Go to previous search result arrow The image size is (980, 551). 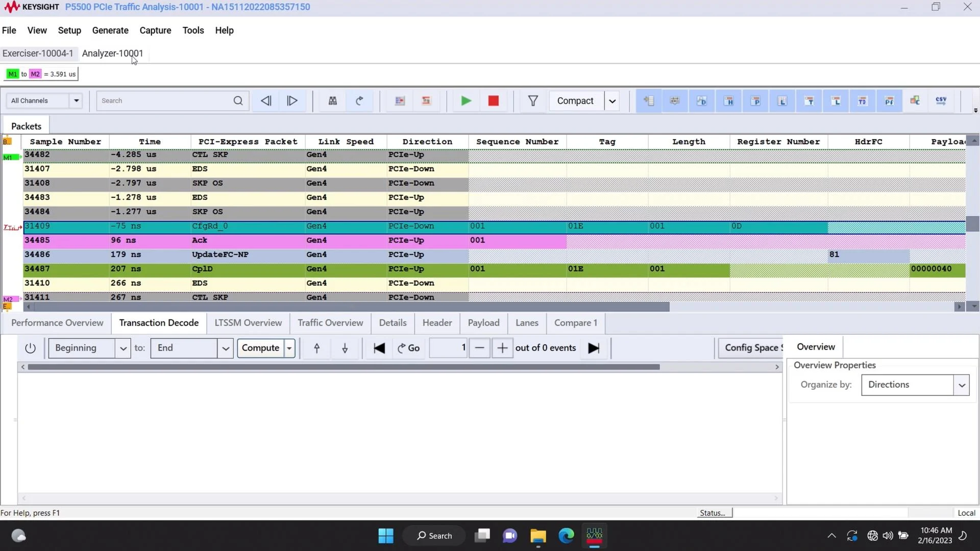click(266, 101)
